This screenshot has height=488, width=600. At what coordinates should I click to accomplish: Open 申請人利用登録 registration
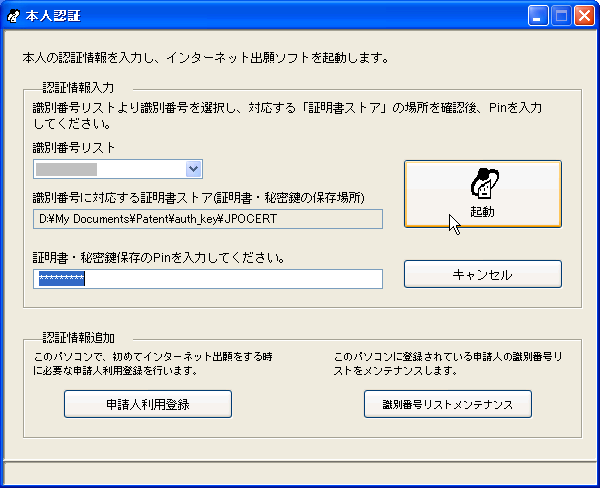tap(148, 404)
